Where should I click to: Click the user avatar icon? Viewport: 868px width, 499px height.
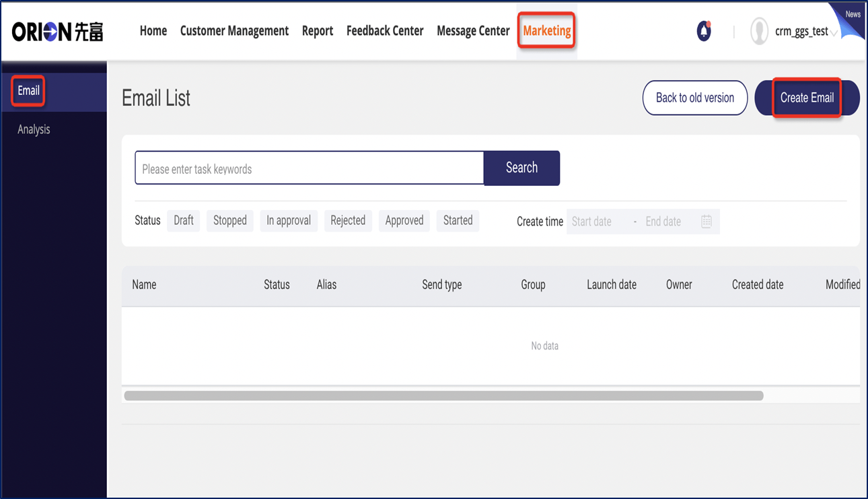759,31
